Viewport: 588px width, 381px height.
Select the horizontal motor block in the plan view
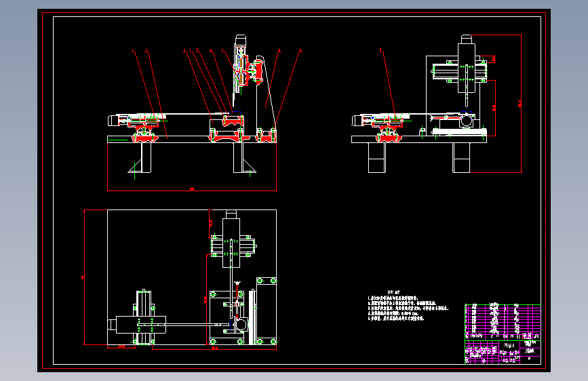coord(140,325)
